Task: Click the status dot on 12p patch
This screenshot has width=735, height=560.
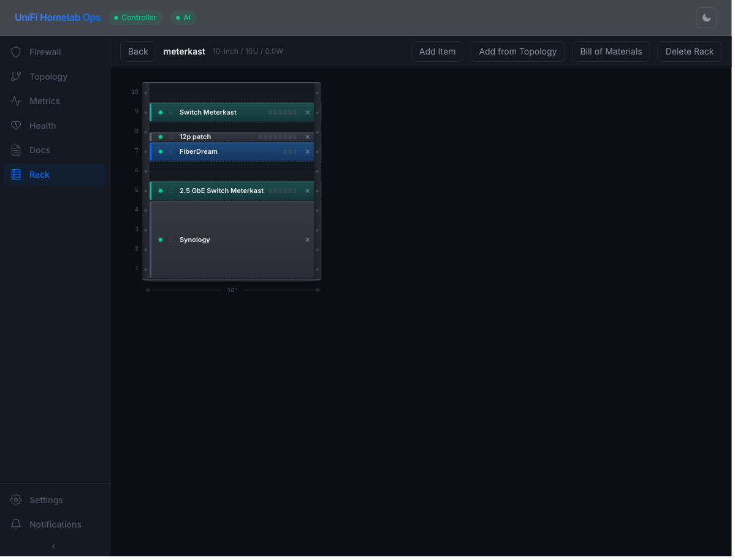Action: click(x=160, y=137)
